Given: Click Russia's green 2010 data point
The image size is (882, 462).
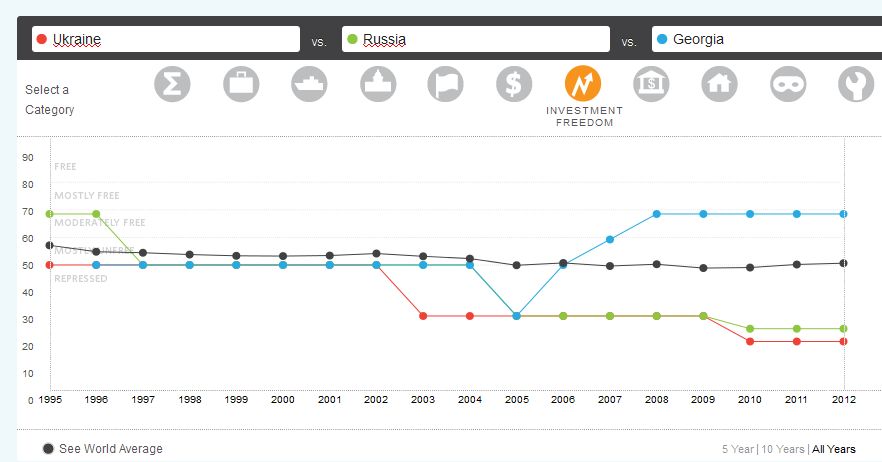Looking at the screenshot, I should click(x=750, y=329).
